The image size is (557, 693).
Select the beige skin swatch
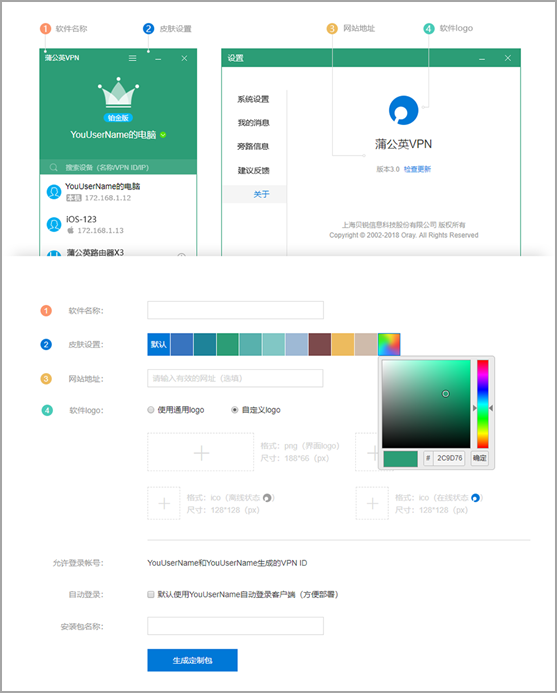point(366,344)
